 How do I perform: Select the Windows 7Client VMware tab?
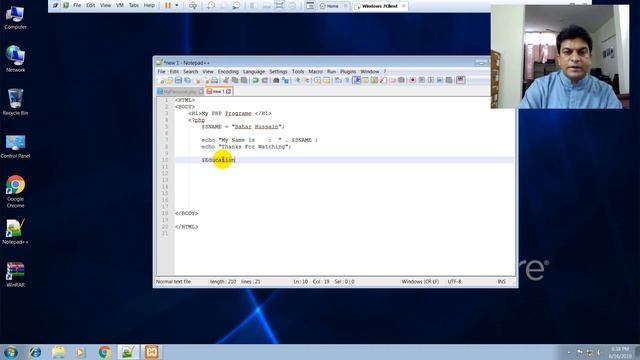[x=380, y=6]
